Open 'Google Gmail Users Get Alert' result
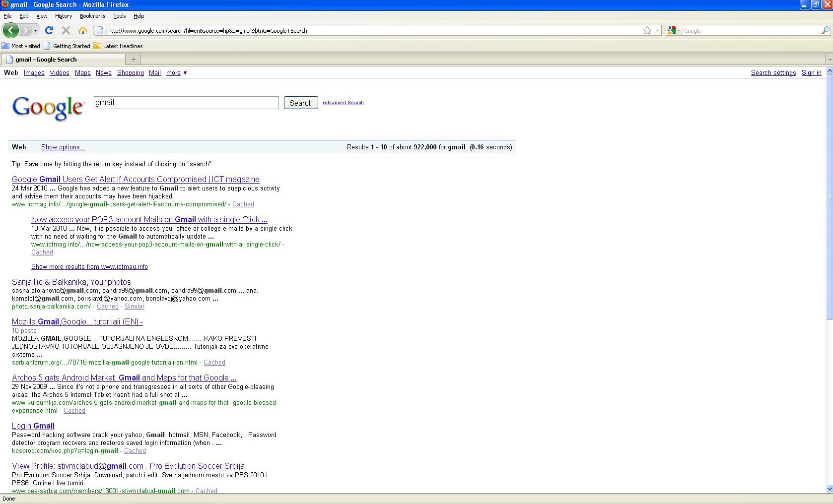The height and width of the screenshot is (504, 833). pos(136,180)
